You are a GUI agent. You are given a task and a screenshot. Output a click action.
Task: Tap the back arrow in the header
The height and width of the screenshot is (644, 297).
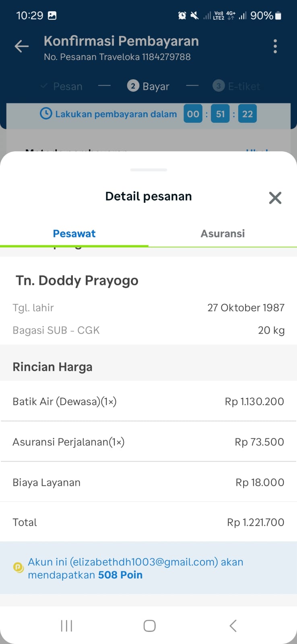point(22,47)
